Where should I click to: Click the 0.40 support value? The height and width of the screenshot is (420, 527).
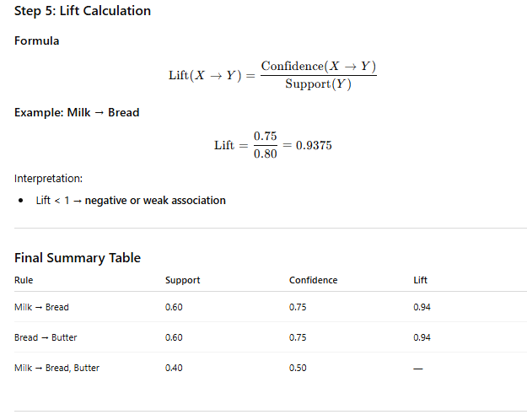tap(174, 368)
